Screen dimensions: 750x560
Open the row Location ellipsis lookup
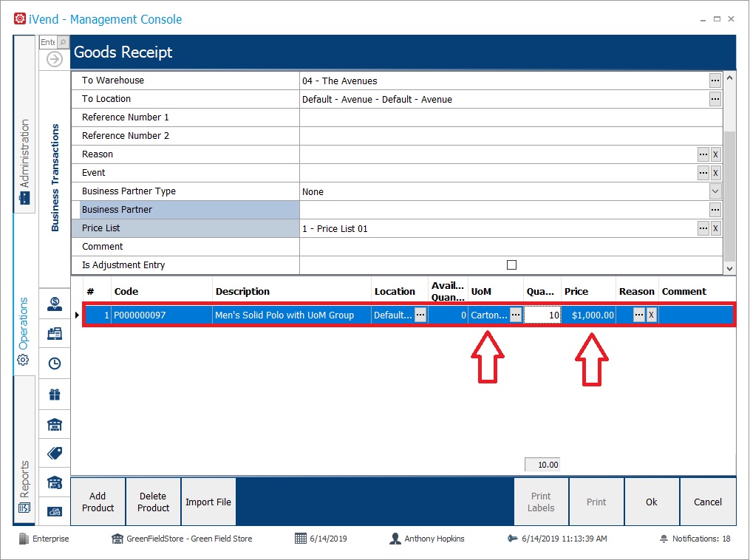click(x=420, y=315)
